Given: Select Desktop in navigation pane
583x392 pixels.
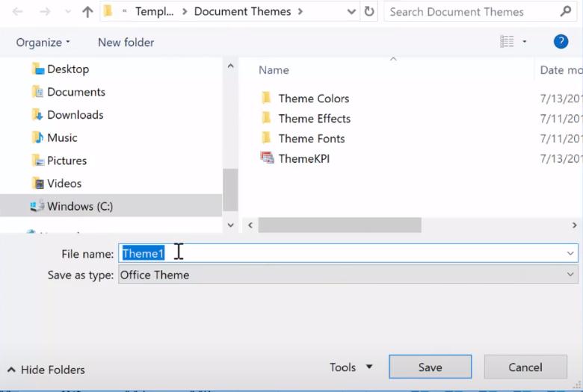Looking at the screenshot, I should [68, 69].
